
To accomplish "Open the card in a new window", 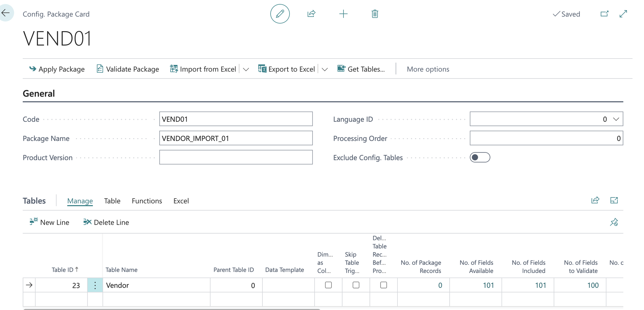I will (x=604, y=14).
